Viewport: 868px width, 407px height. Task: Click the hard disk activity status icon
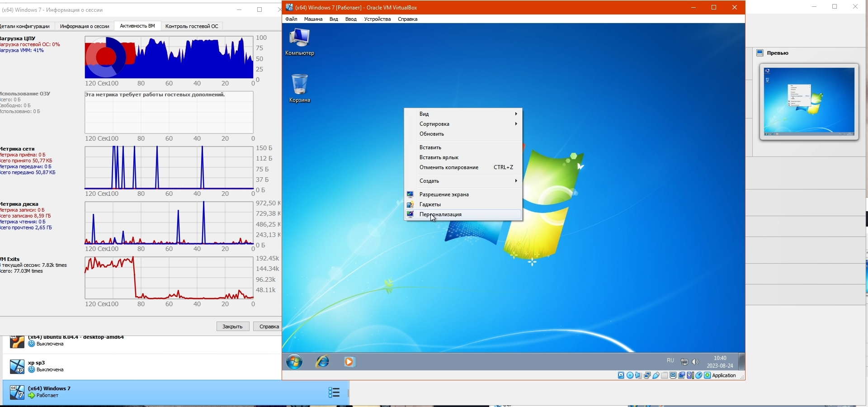621,375
